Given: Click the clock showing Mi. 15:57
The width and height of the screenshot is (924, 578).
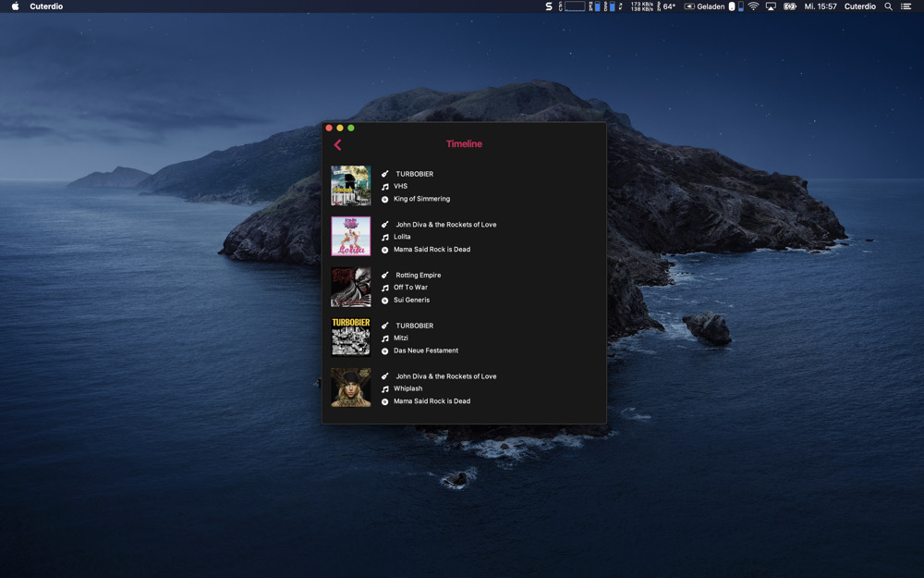Looking at the screenshot, I should pyautogui.click(x=821, y=6).
